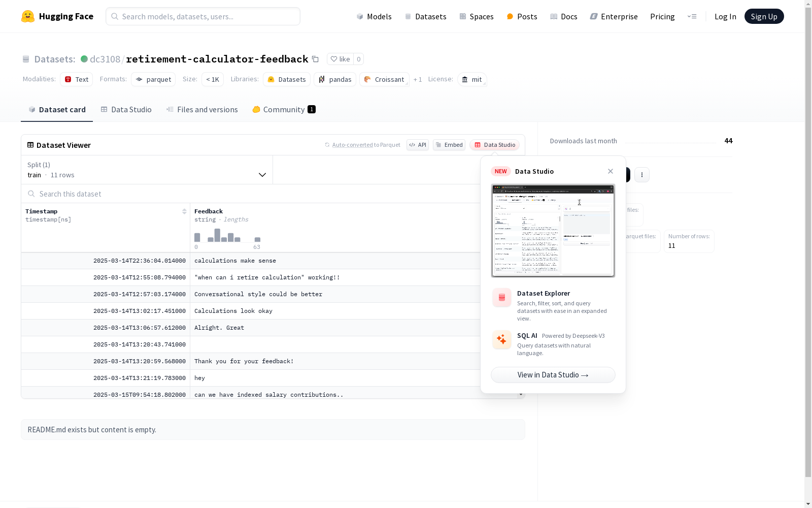Click the Datasets library tag
This screenshot has width=812, height=508.
287,79
